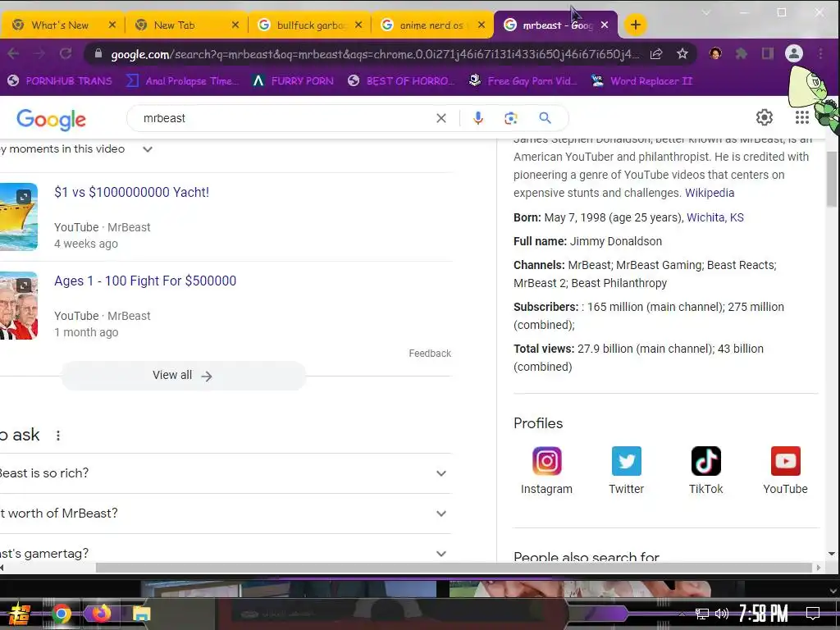Open the Chrome extensions puzzle icon

click(x=742, y=53)
